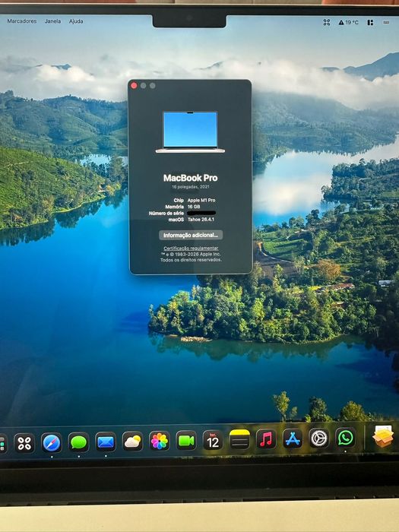Click the four-circles menu bar icon
The width and height of the screenshot is (399, 532).
[326, 22]
